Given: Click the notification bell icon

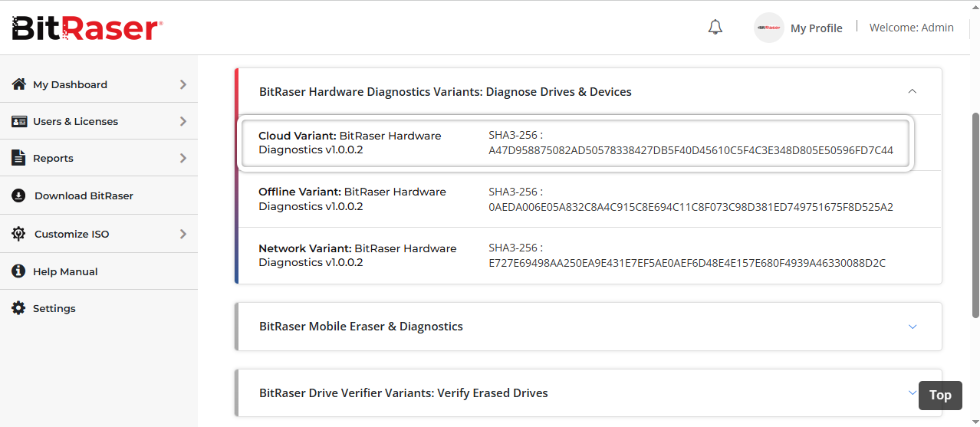Looking at the screenshot, I should pyautogui.click(x=715, y=28).
